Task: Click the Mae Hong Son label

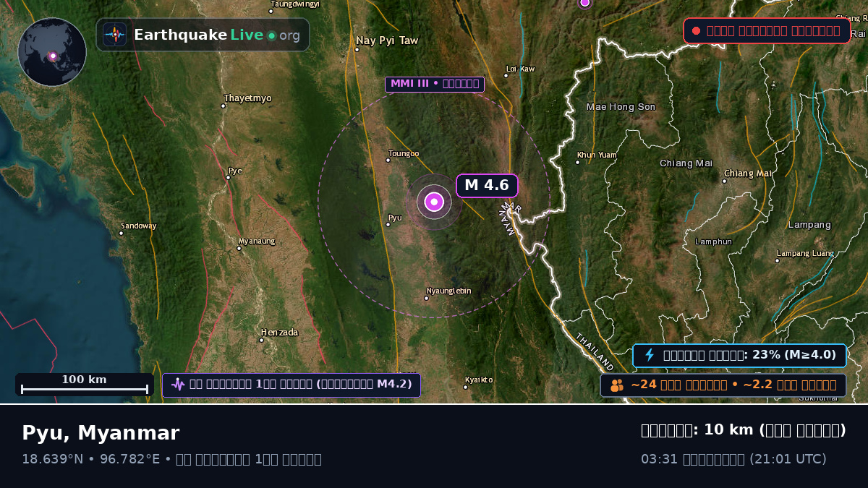Action: click(621, 107)
